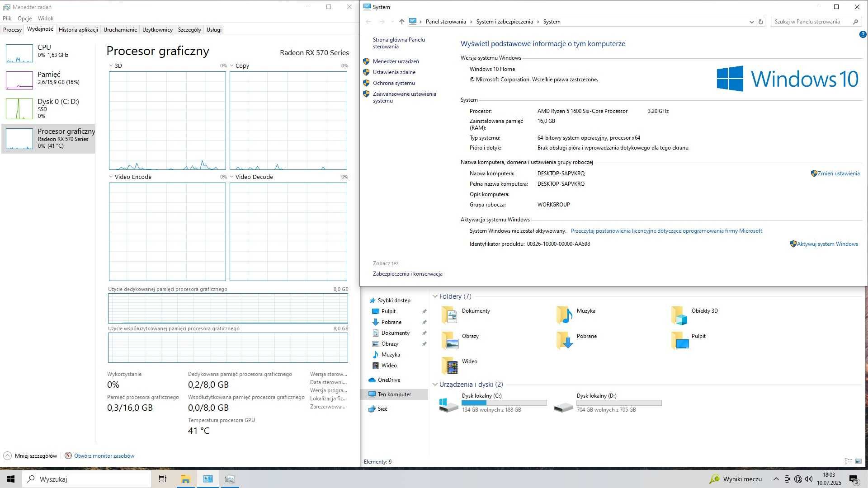Select the Obiekty 3D folder icon

pyautogui.click(x=679, y=315)
